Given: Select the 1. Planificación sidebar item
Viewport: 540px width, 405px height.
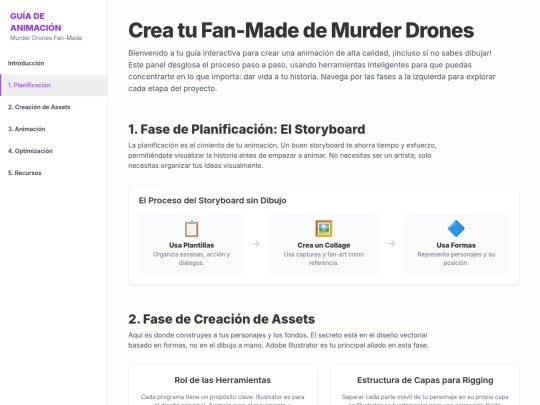Looking at the screenshot, I should [54, 85].
